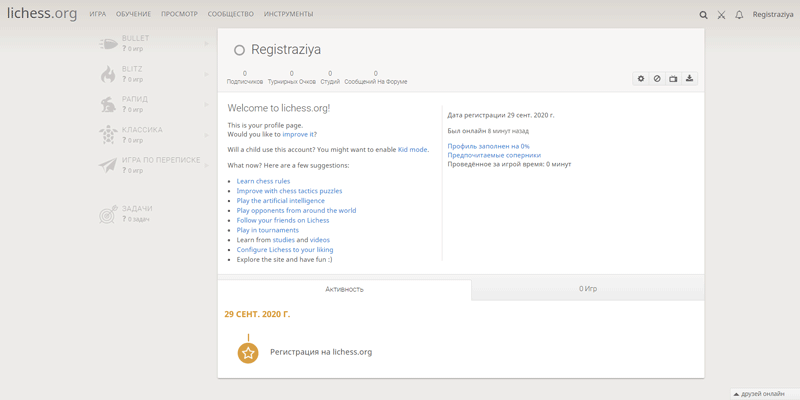Image resolution: width=800 pixels, height=400 pixels.
Task: Click the Проведённое за игрой время text
Action: coord(509,164)
